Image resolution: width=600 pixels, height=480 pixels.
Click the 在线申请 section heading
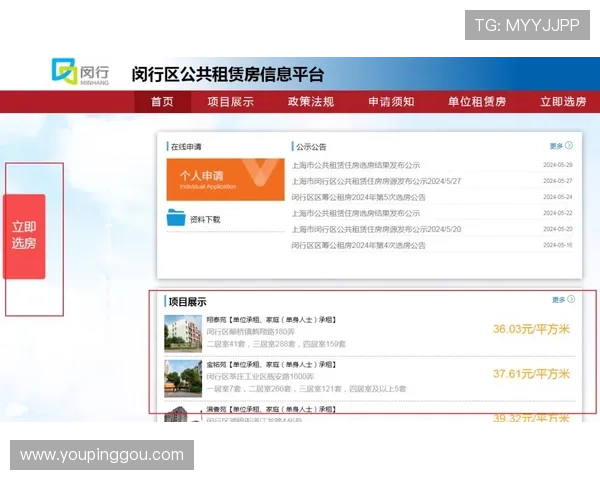click(186, 147)
